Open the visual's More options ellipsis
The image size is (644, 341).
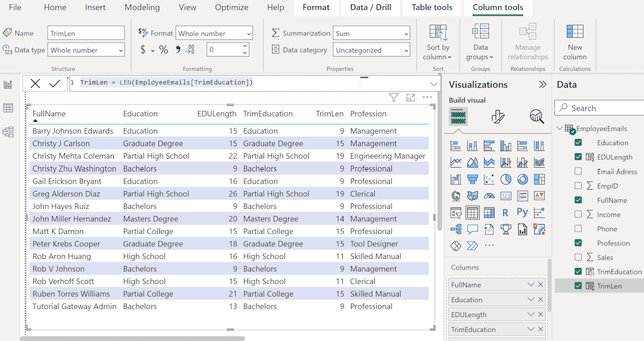click(x=427, y=97)
